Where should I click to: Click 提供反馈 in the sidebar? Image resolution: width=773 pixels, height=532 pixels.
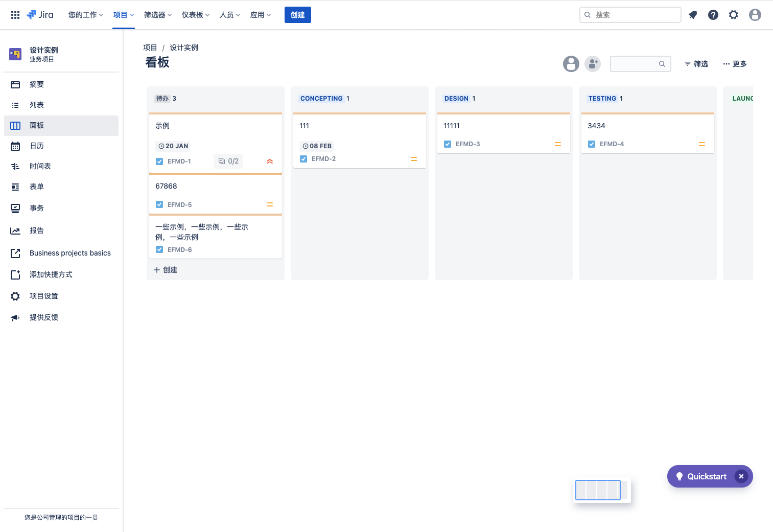pos(61,317)
